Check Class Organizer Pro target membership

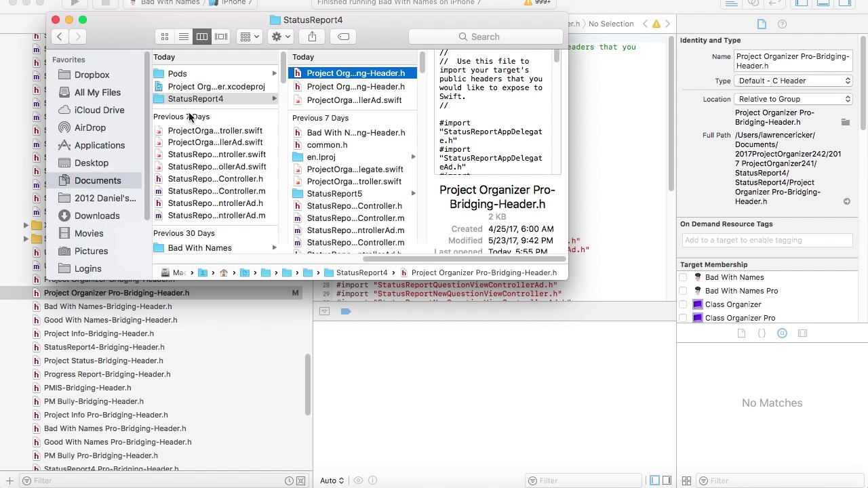tap(683, 318)
